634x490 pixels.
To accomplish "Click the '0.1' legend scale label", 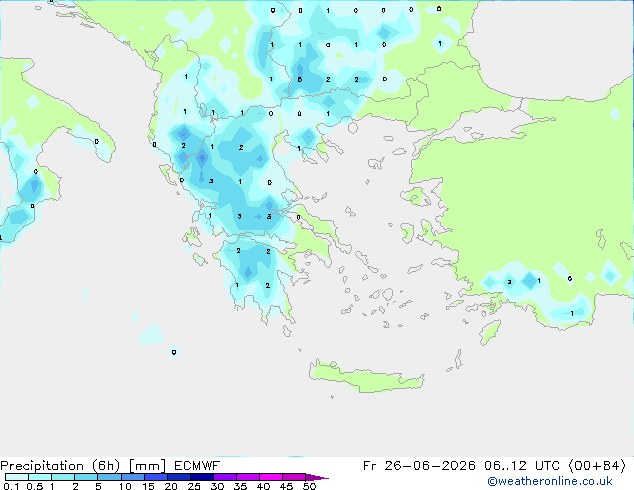I will 11,486.
